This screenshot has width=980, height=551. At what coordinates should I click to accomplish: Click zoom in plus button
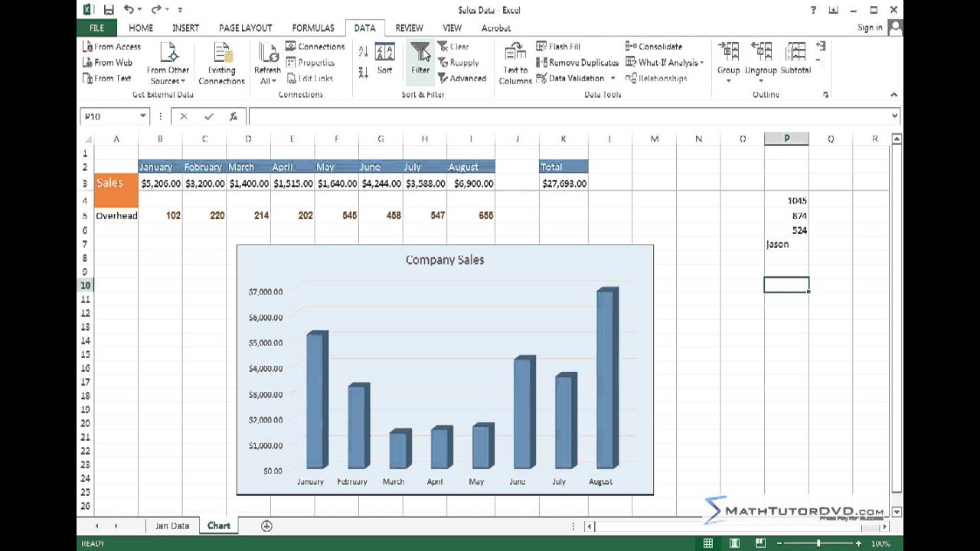(858, 543)
